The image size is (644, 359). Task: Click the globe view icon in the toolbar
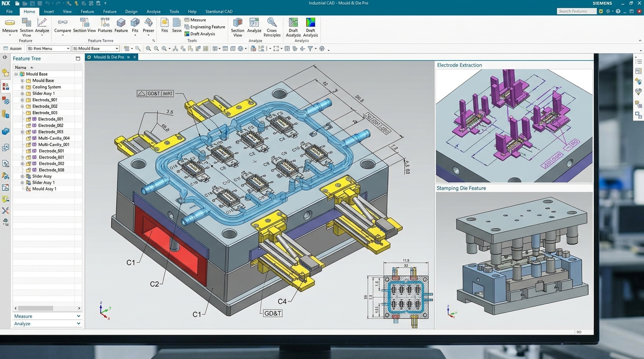(241, 49)
